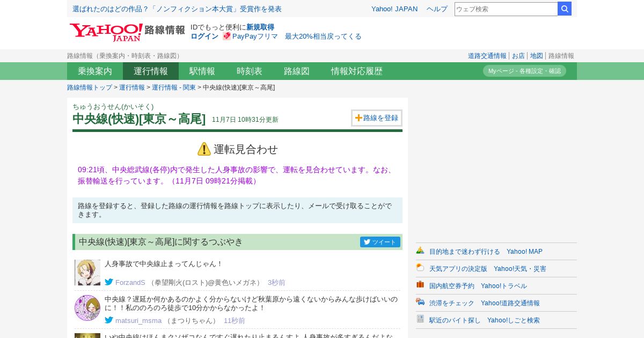Open the ノンフィクション本大賞 news headline link
The width and height of the screenshot is (644, 338).
tap(177, 9)
